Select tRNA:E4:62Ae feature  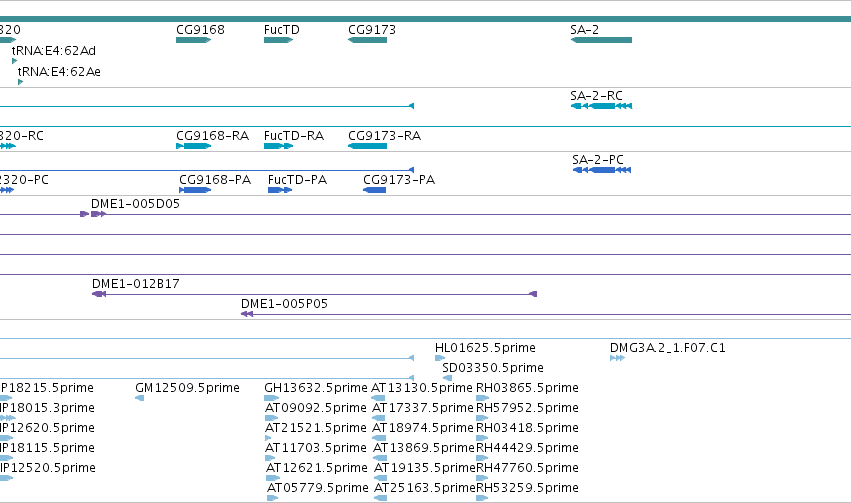[21, 82]
